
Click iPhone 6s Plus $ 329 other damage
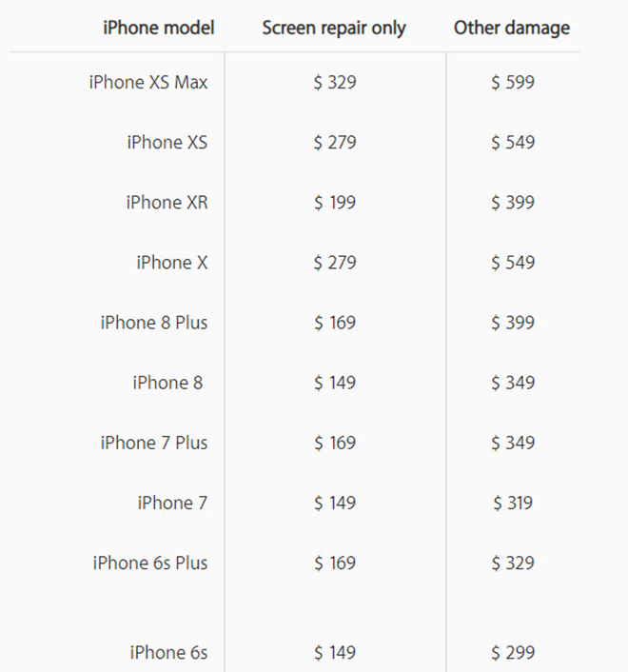pos(513,563)
